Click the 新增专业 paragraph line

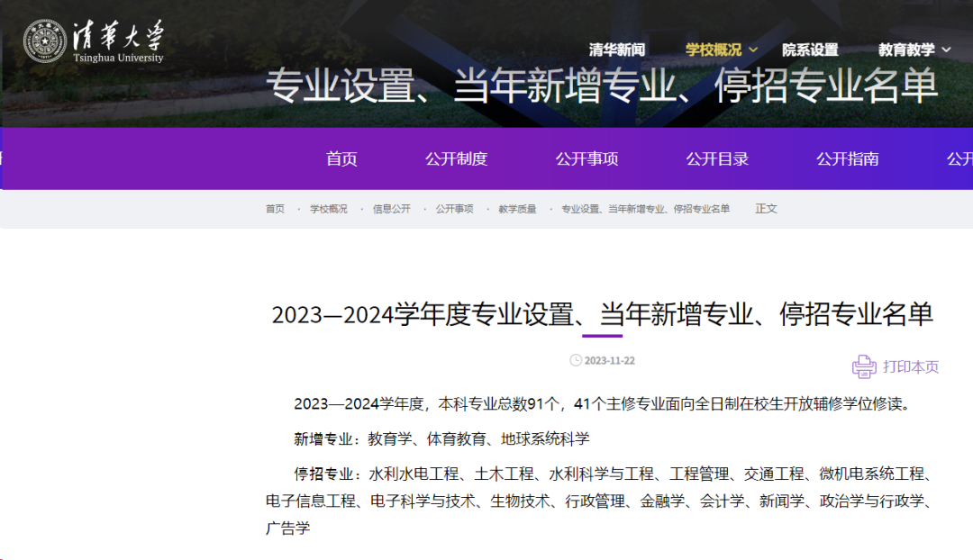[x=441, y=439]
